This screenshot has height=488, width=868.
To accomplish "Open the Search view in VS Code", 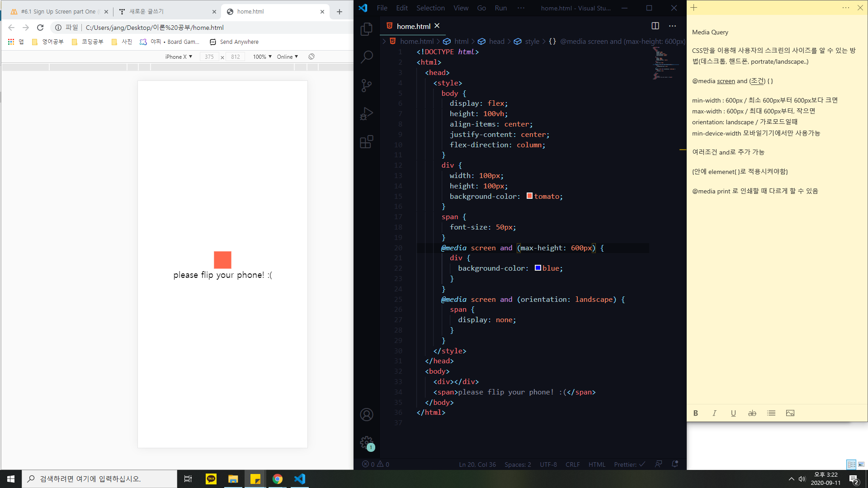I will pyautogui.click(x=367, y=57).
